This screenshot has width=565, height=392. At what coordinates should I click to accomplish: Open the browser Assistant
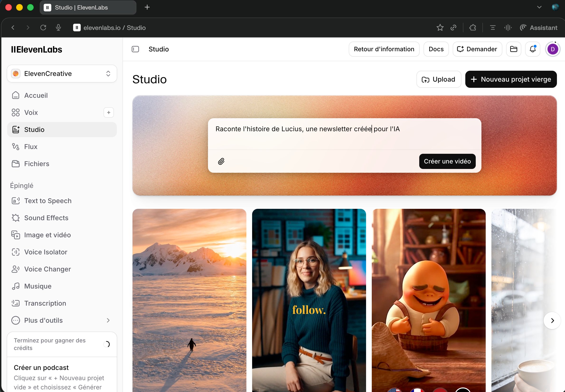(539, 28)
